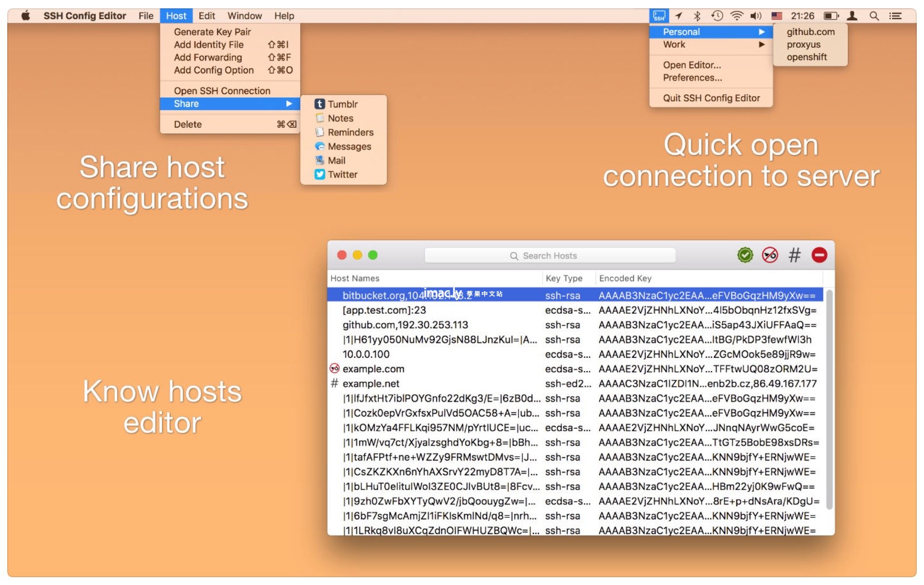This screenshot has width=924, height=585.
Task: Select the example.com host name
Action: click(373, 369)
